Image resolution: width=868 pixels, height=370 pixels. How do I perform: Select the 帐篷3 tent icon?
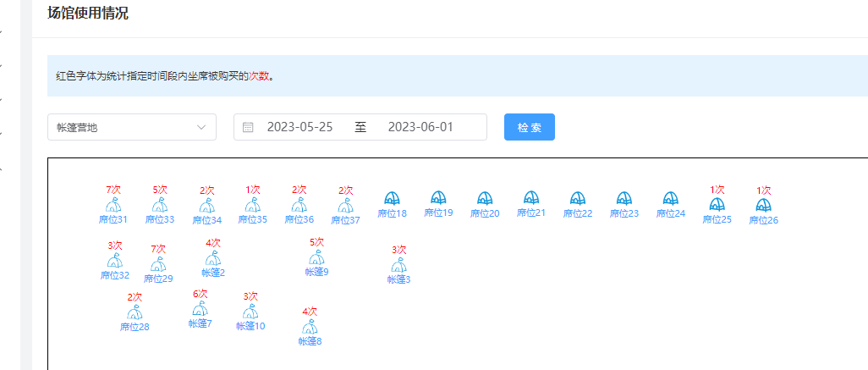tap(398, 266)
